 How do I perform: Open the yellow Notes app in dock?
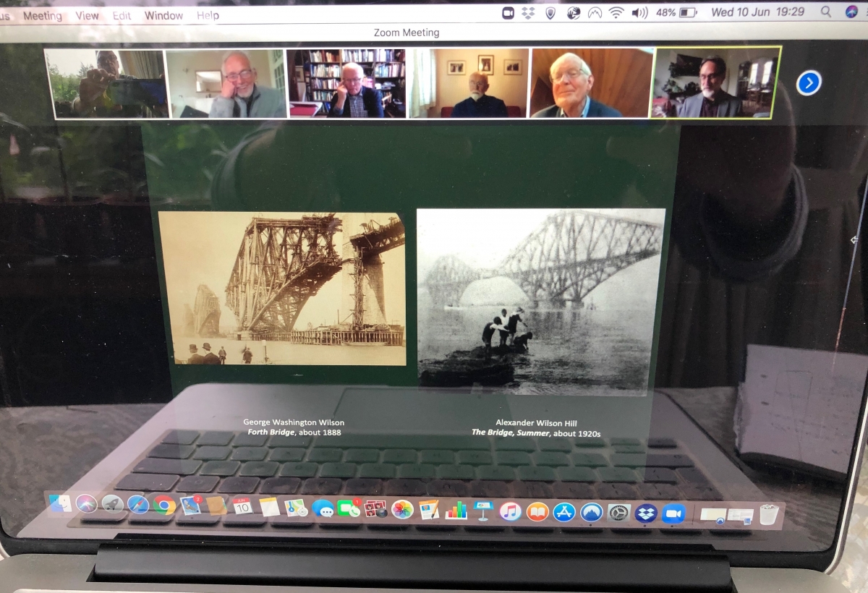click(x=269, y=506)
